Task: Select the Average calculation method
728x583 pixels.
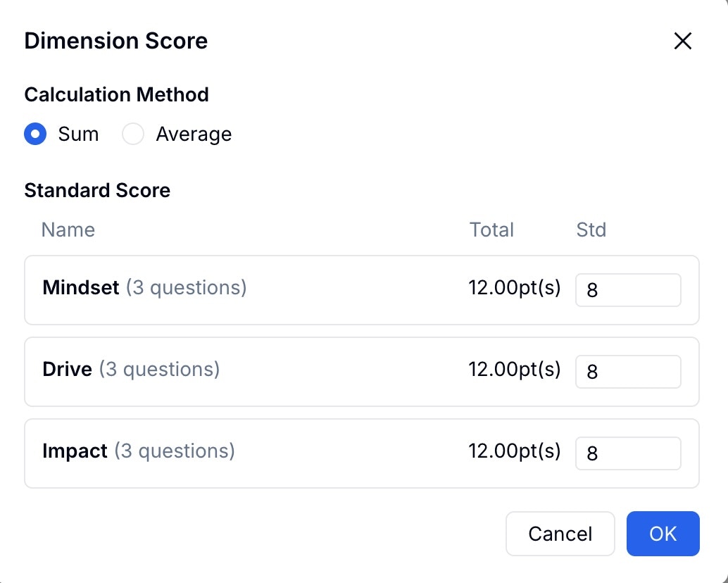Action: click(x=133, y=134)
